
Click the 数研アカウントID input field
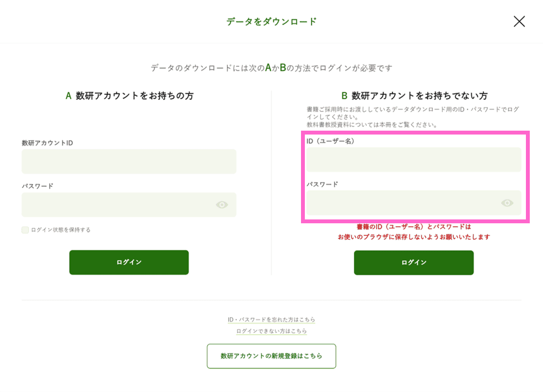(128, 162)
